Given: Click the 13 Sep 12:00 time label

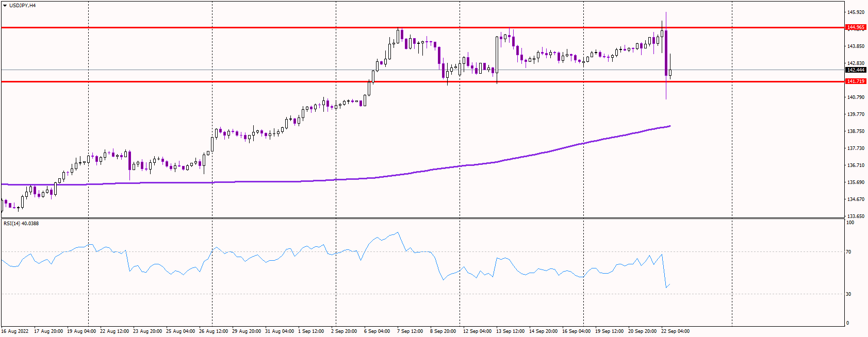Looking at the screenshot, I should [x=511, y=331].
